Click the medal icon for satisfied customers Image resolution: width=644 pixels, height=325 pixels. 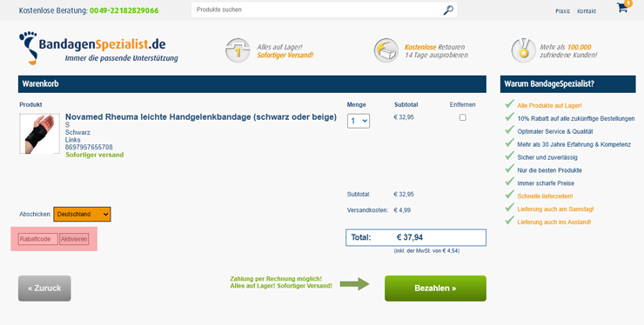[x=523, y=50]
